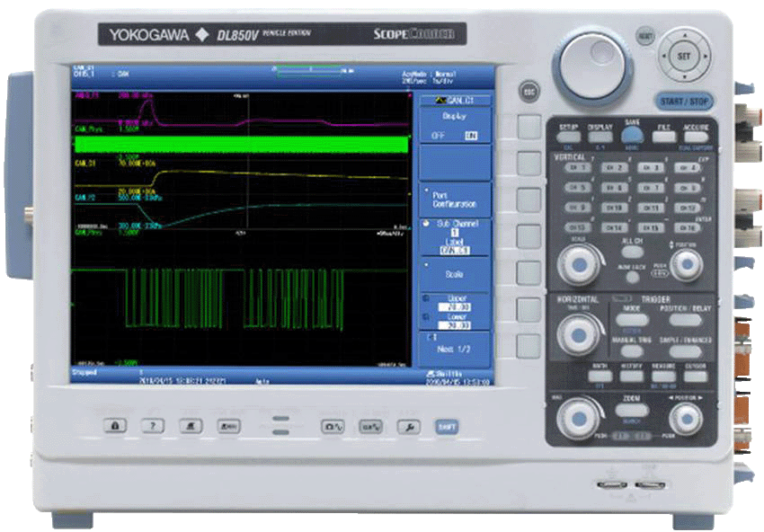The height and width of the screenshot is (532, 764).
Task: Click the Lower value field on screen
Action: [x=454, y=325]
